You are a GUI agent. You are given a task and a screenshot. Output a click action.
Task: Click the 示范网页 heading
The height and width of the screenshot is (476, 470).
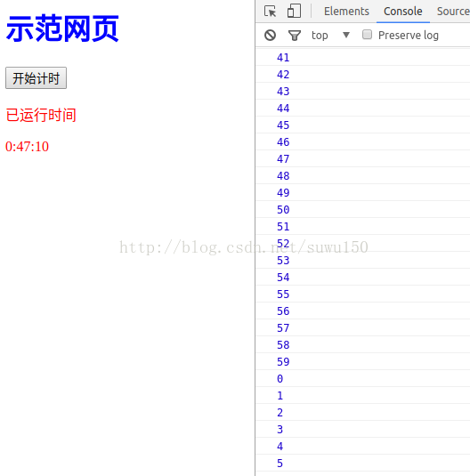[62, 28]
